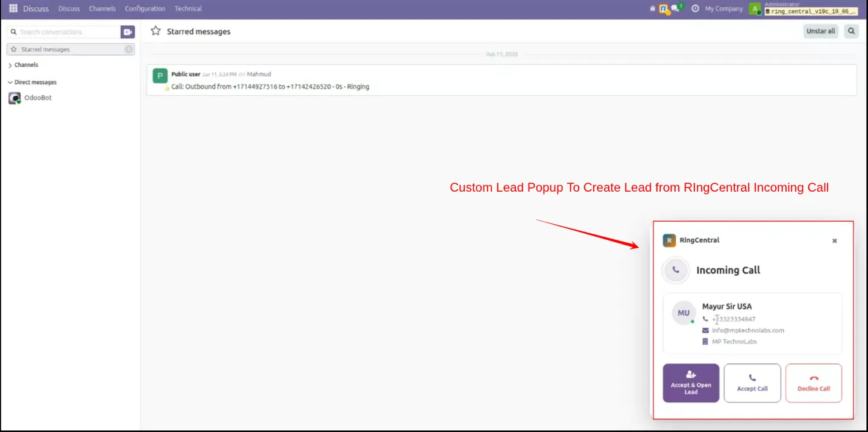
Task: Open the Mahmud record link
Action: [259, 74]
